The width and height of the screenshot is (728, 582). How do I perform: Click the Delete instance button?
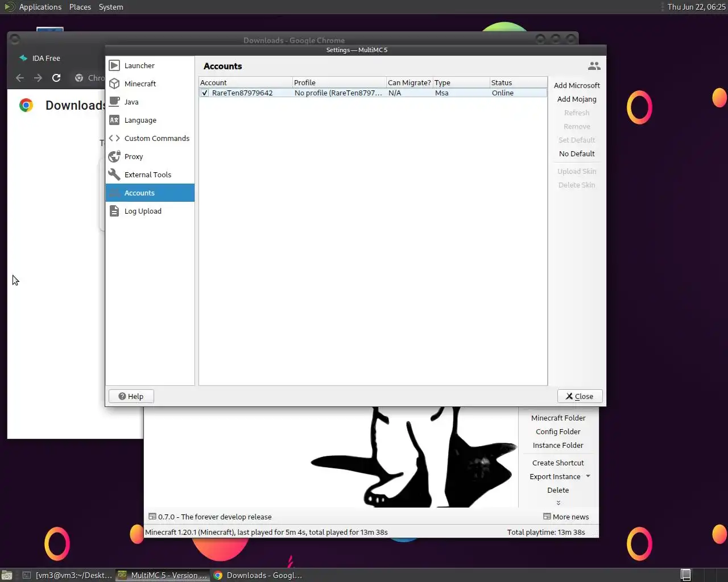point(558,490)
